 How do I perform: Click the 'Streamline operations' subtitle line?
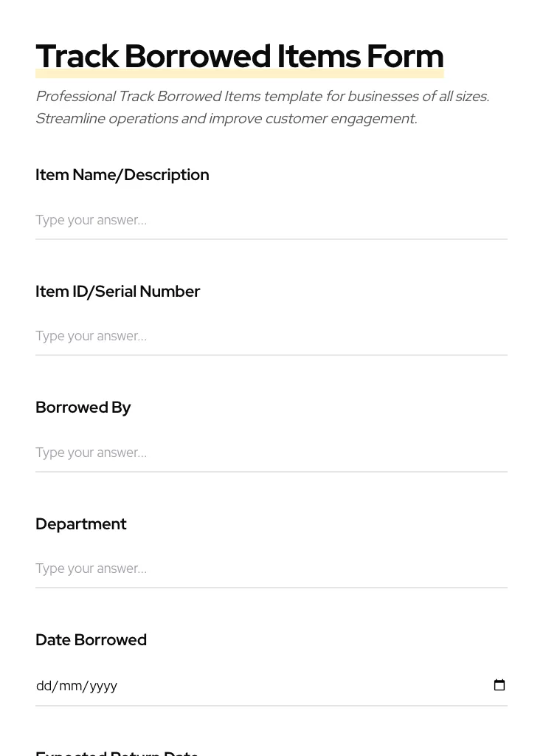point(226,119)
